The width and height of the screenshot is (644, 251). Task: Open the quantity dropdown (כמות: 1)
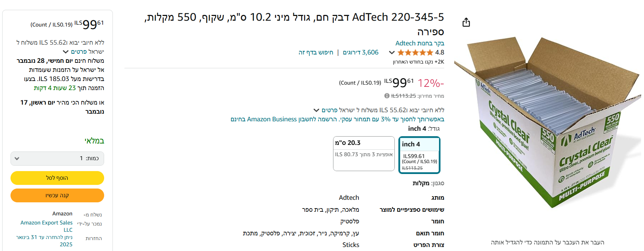(57, 158)
